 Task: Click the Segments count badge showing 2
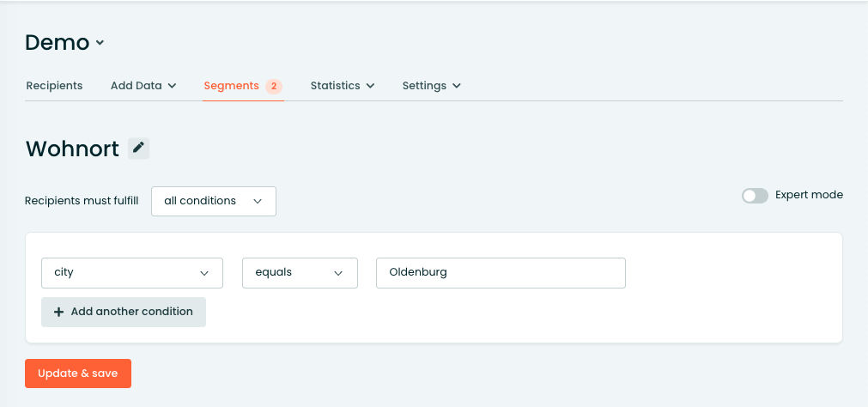(x=274, y=87)
